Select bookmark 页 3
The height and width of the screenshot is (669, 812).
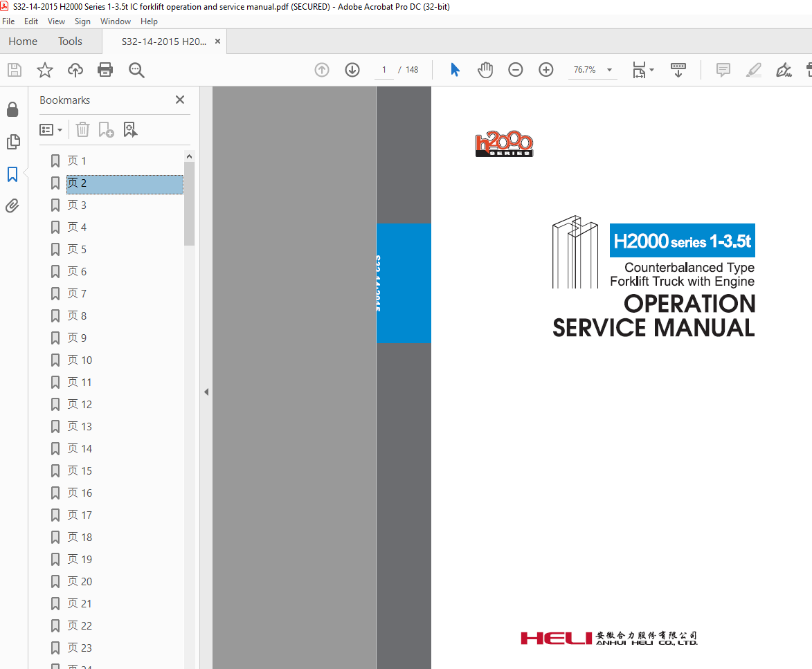(77, 205)
